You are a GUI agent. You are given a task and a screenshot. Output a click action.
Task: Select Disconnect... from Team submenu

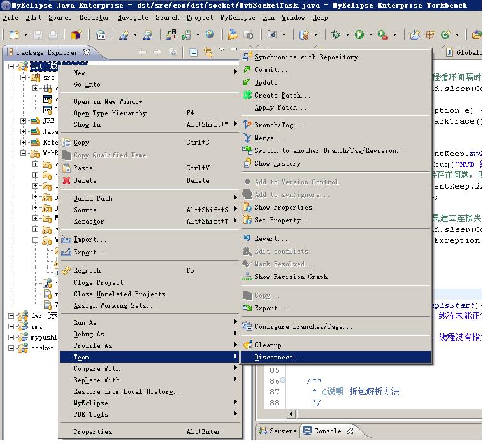[336, 358]
